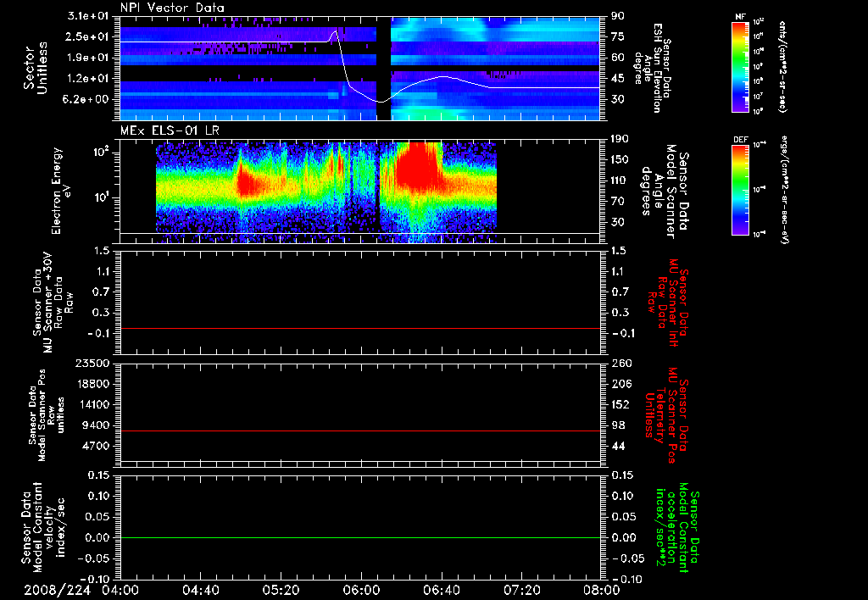Click the 260 telemetry tick label

[620, 363]
